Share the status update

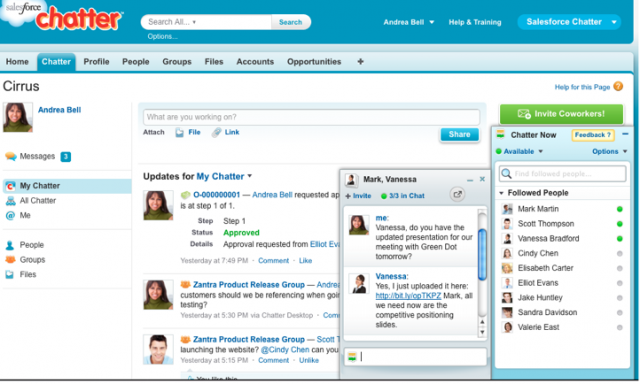pos(459,134)
